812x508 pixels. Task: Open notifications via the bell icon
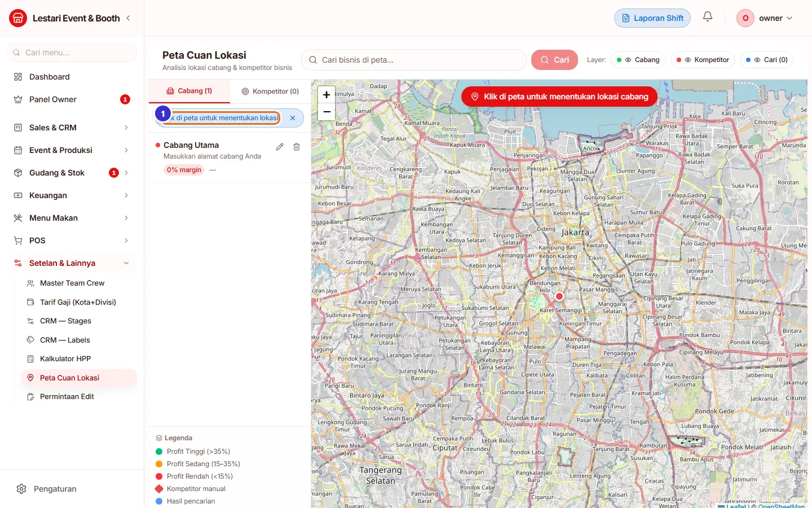tap(708, 17)
